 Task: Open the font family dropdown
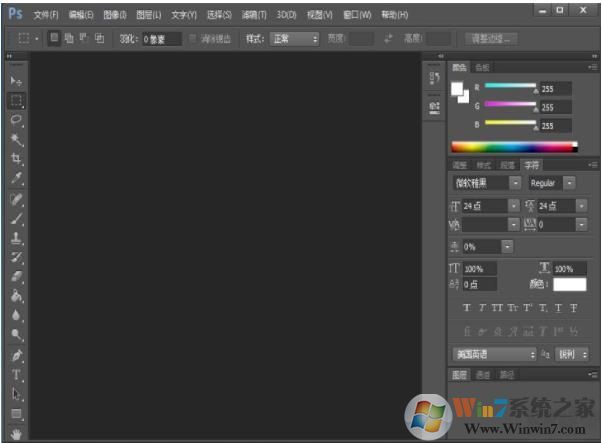click(x=515, y=183)
